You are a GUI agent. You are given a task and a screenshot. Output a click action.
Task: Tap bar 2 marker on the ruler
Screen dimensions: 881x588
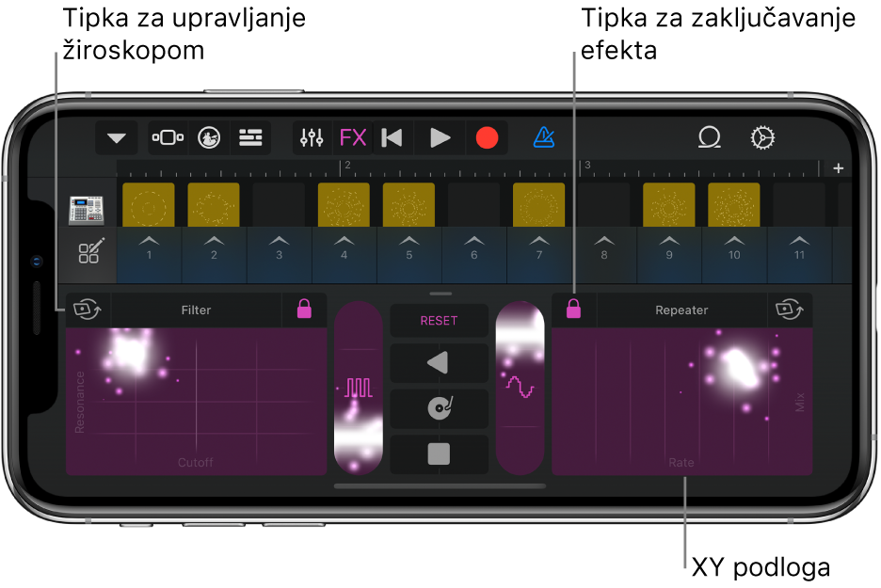345,166
